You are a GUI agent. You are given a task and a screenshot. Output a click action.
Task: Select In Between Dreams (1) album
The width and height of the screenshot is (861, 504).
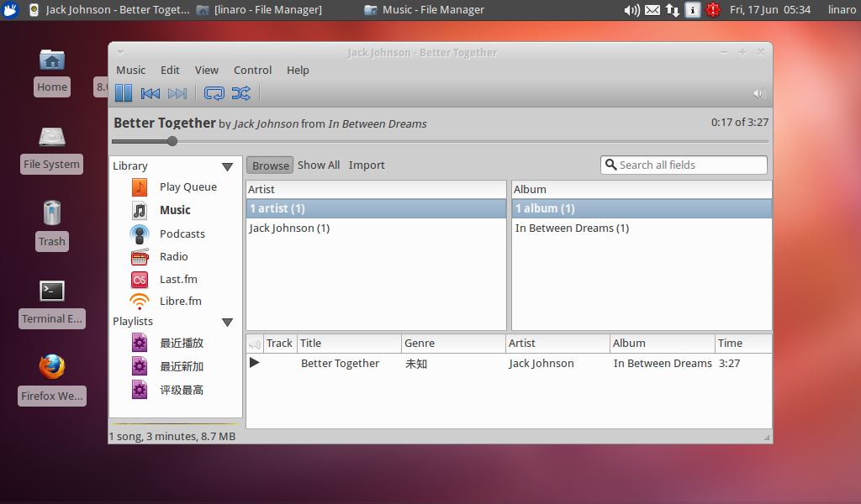[x=642, y=228]
